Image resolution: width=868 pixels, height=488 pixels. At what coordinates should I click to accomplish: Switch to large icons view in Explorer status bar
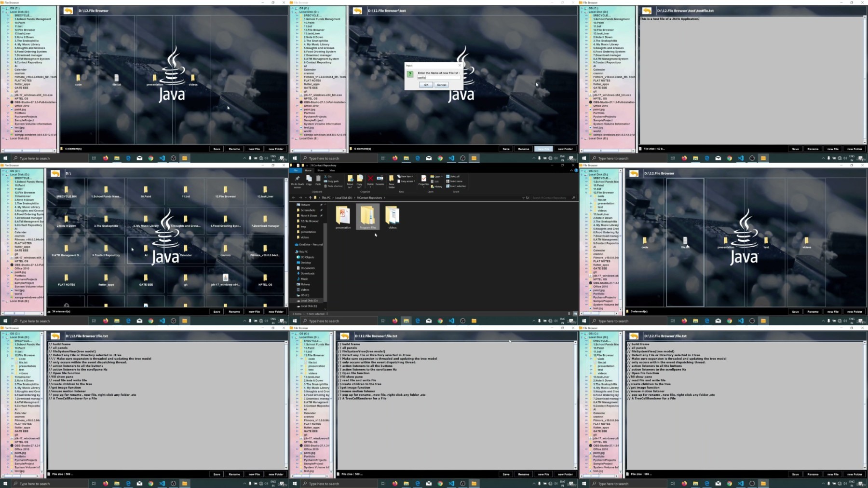tap(575, 314)
